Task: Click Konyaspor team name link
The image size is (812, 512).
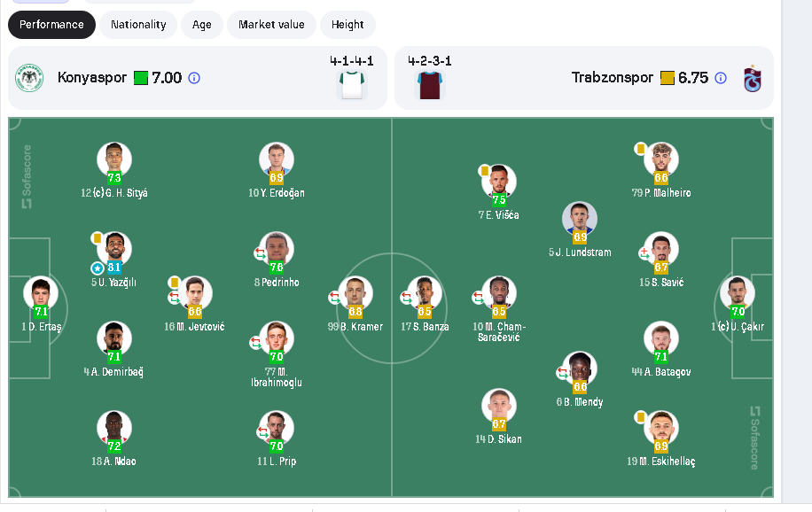Action: 92,78
